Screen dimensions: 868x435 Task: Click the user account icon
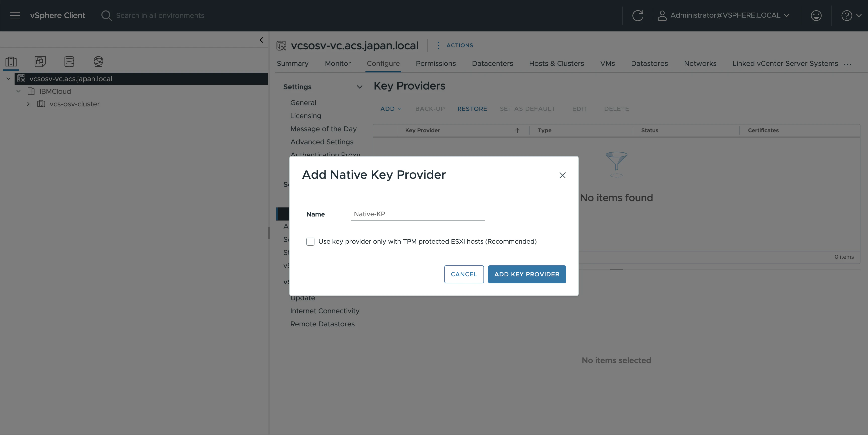[662, 16]
